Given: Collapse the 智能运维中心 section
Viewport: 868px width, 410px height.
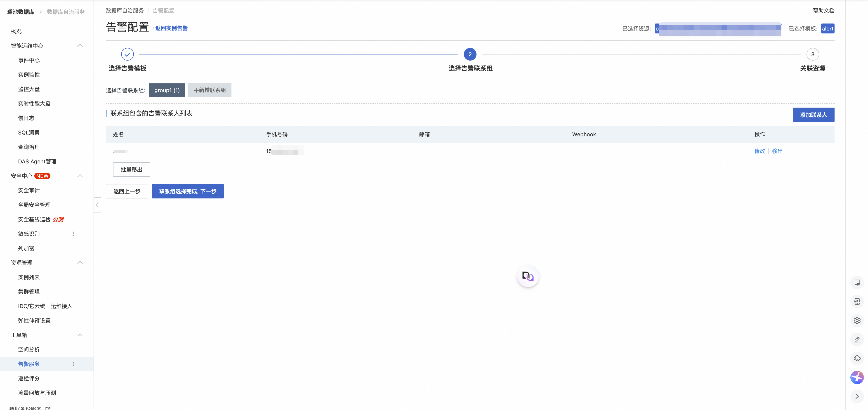Looking at the screenshot, I should [x=80, y=45].
